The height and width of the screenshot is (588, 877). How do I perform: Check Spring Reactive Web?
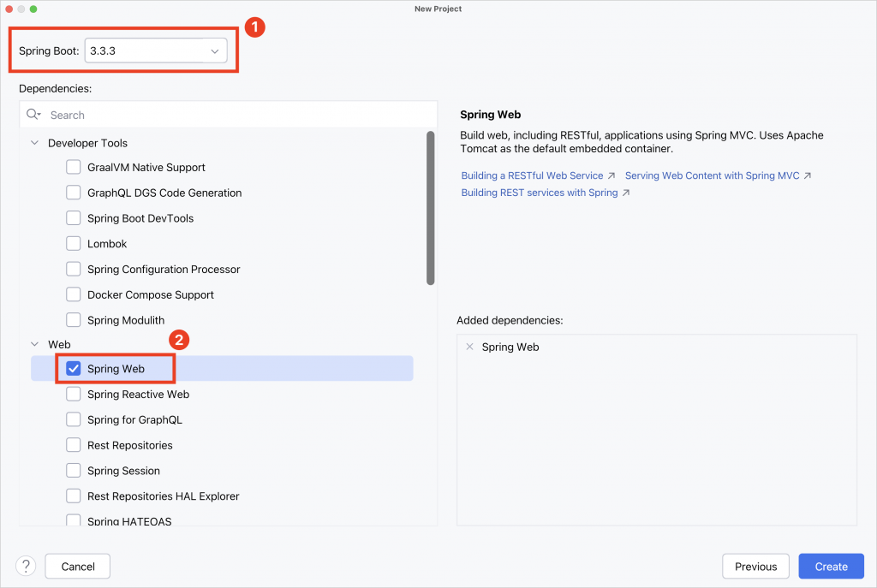(x=74, y=394)
